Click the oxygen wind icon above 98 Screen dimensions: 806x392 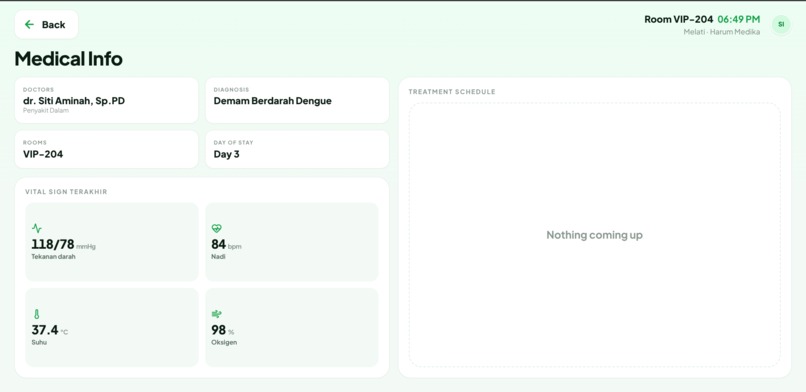[216, 314]
